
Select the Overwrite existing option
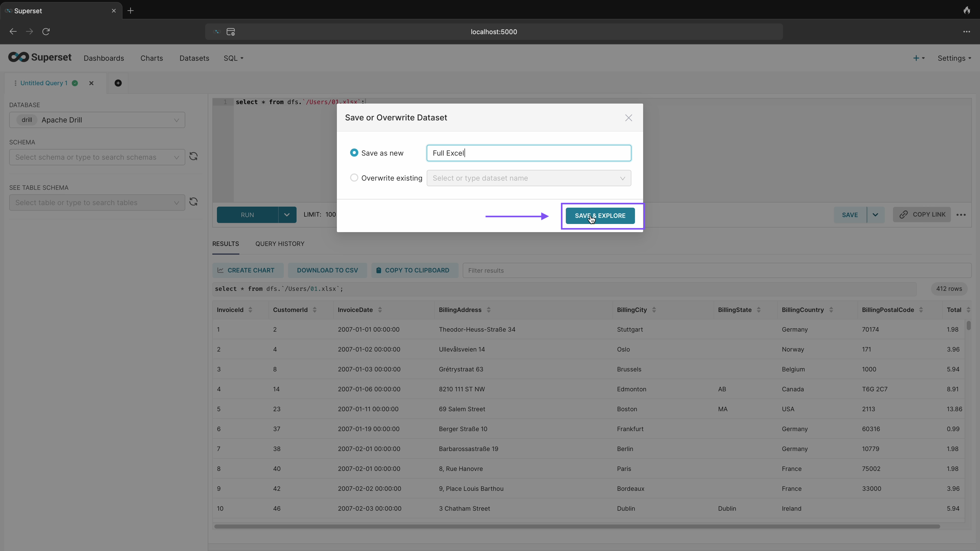(354, 178)
